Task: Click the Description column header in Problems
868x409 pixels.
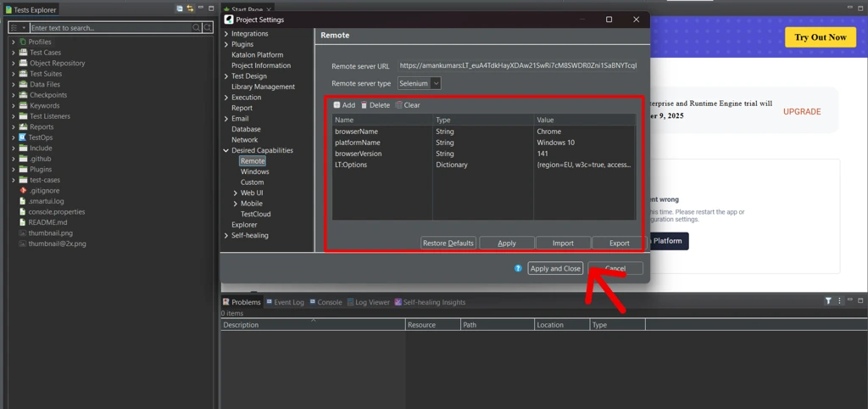Action: pos(314,325)
